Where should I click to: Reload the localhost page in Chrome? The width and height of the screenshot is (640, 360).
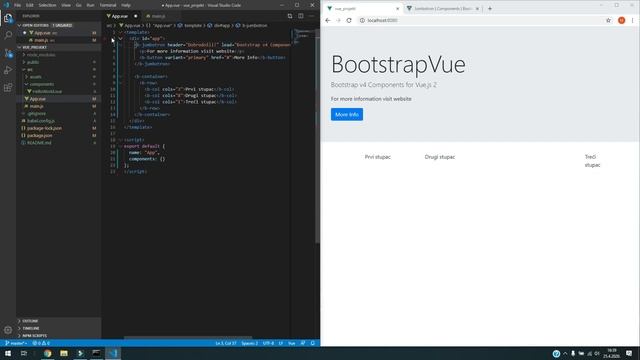pyautogui.click(x=349, y=20)
